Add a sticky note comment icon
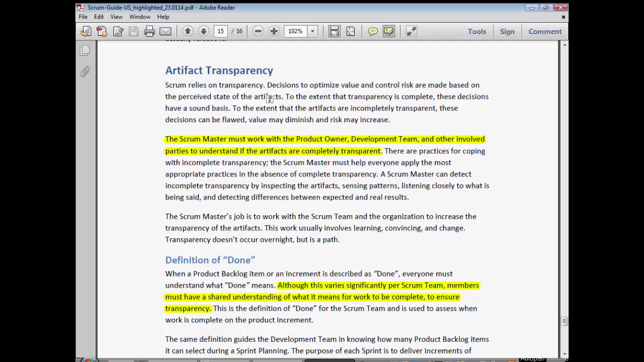The width and height of the screenshot is (644, 362). tap(373, 31)
